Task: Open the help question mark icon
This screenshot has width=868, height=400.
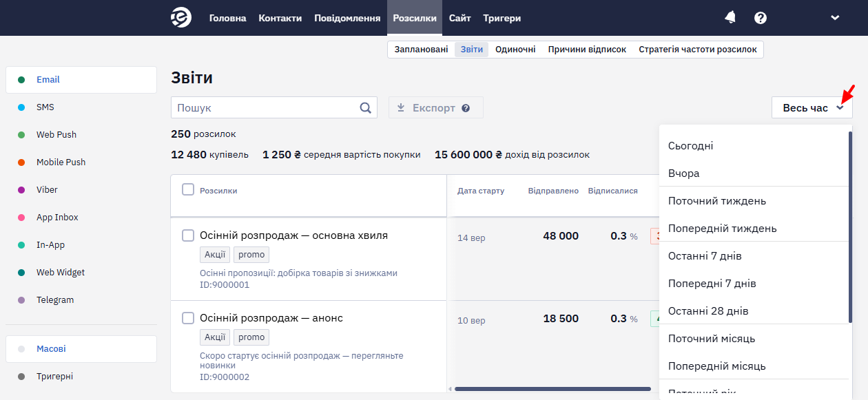Action: pyautogui.click(x=761, y=18)
